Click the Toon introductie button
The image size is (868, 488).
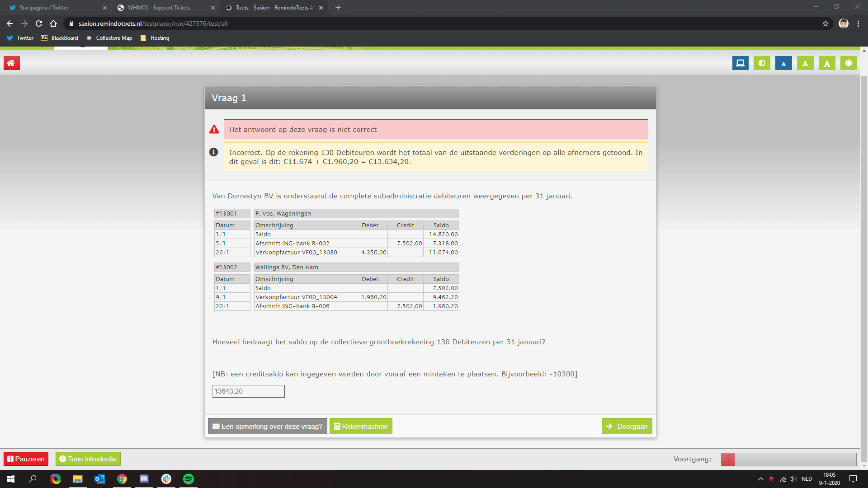pos(88,459)
